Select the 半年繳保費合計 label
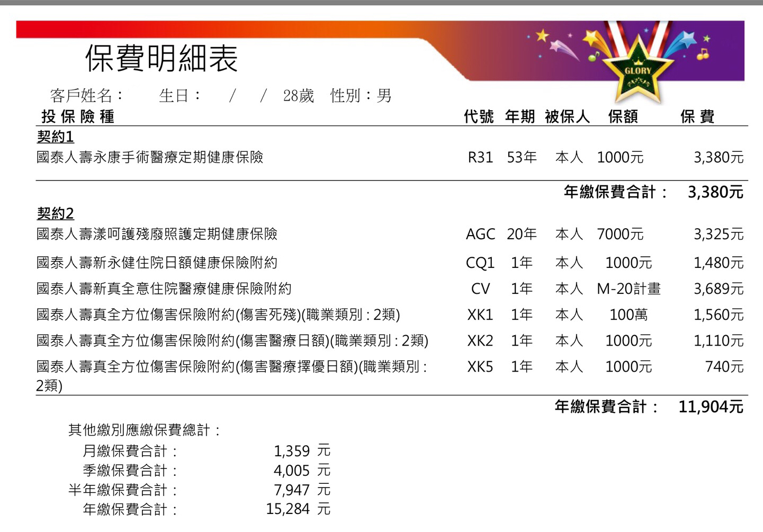The image size is (763, 532). [x=123, y=490]
